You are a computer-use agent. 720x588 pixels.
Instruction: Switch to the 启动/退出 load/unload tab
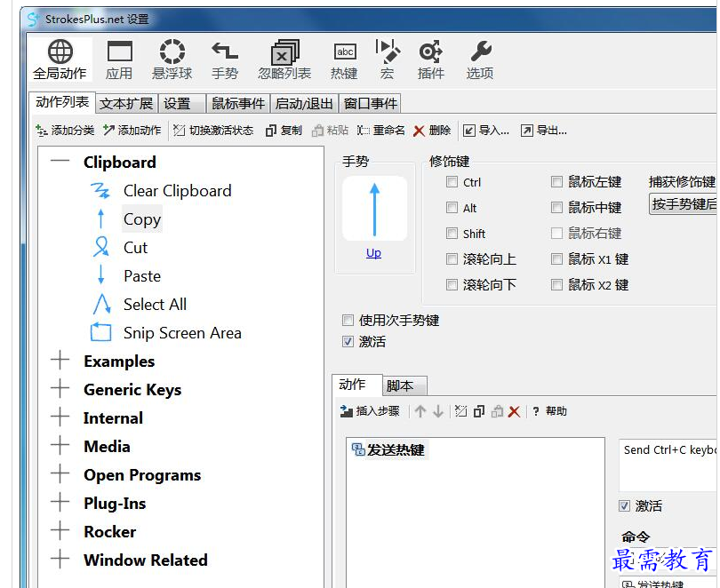pyautogui.click(x=304, y=104)
